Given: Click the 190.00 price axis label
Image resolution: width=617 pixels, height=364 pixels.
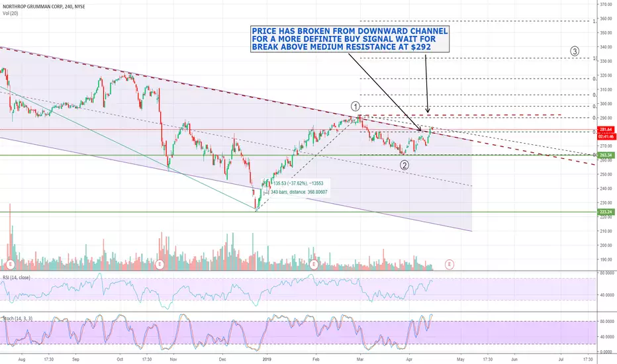Looking at the screenshot, I should coord(606,259).
